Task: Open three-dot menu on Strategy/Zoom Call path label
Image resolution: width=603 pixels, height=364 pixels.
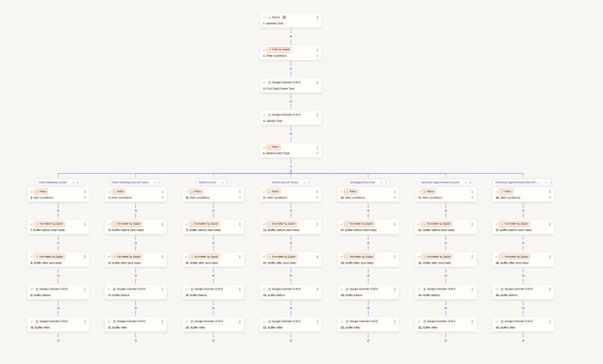Action: point(386,182)
